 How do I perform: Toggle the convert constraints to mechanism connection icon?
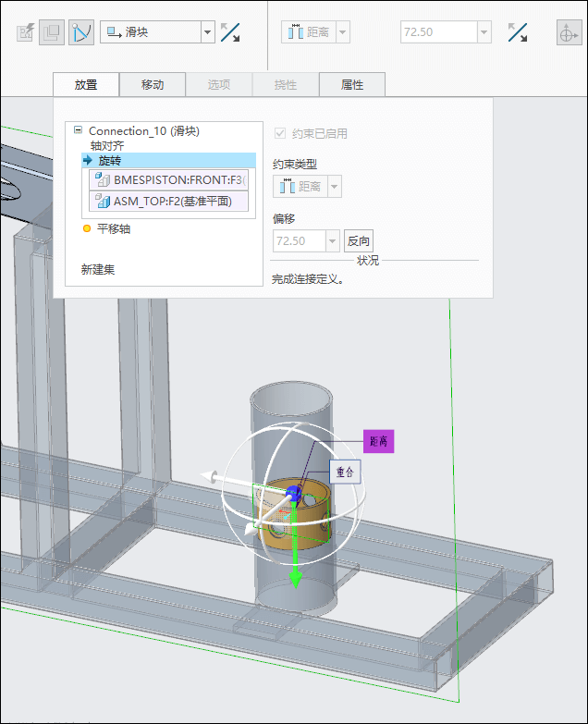point(81,32)
